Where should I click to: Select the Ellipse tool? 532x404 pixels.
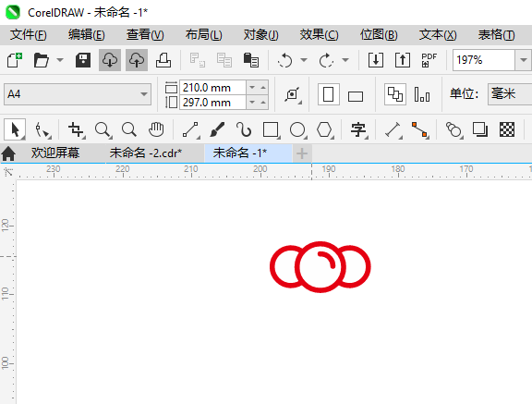coord(298,129)
